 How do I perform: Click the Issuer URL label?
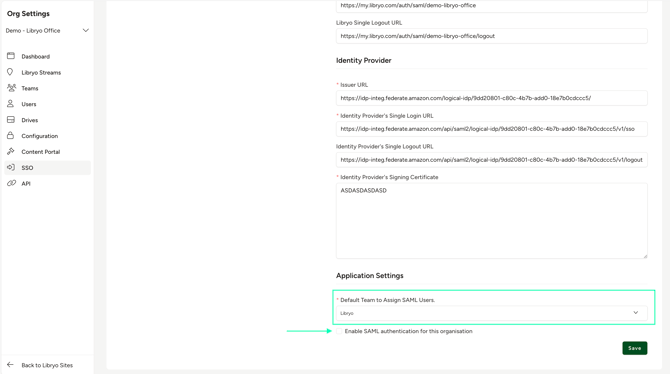[354, 85]
